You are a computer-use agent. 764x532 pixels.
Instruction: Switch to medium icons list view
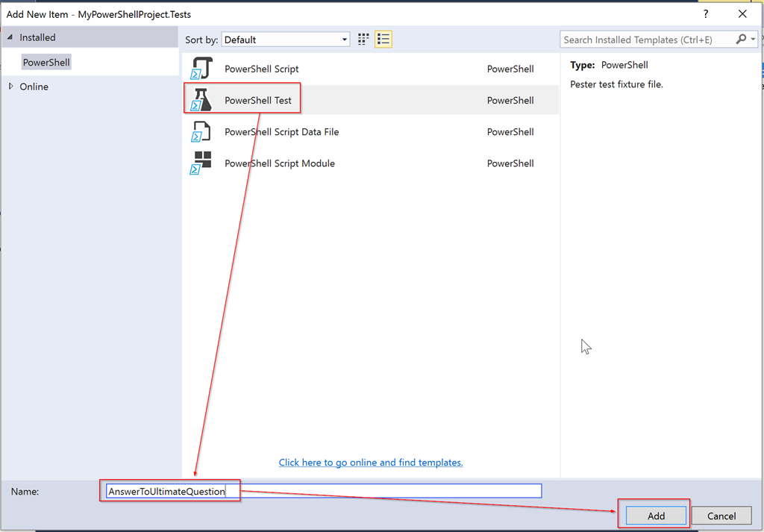click(x=383, y=40)
